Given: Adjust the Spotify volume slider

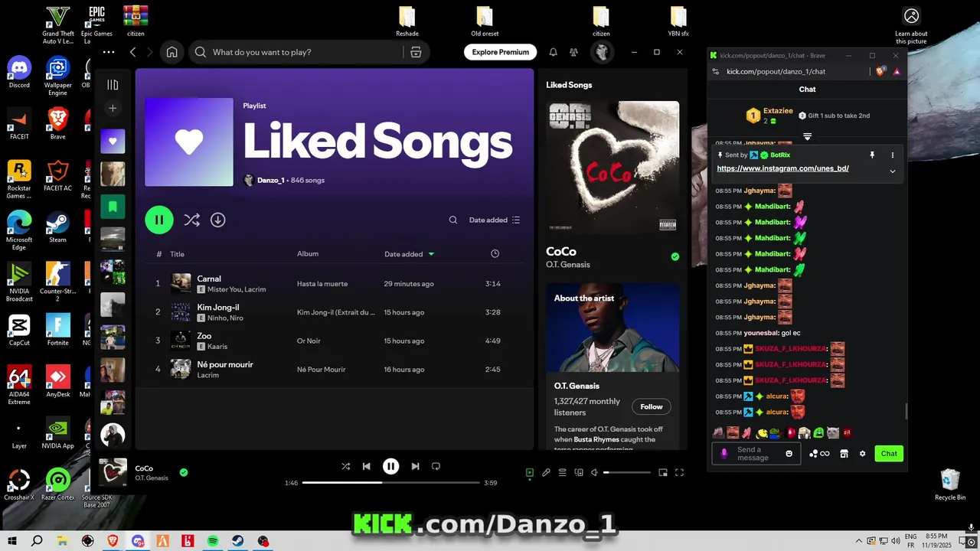Looking at the screenshot, I should pos(627,473).
